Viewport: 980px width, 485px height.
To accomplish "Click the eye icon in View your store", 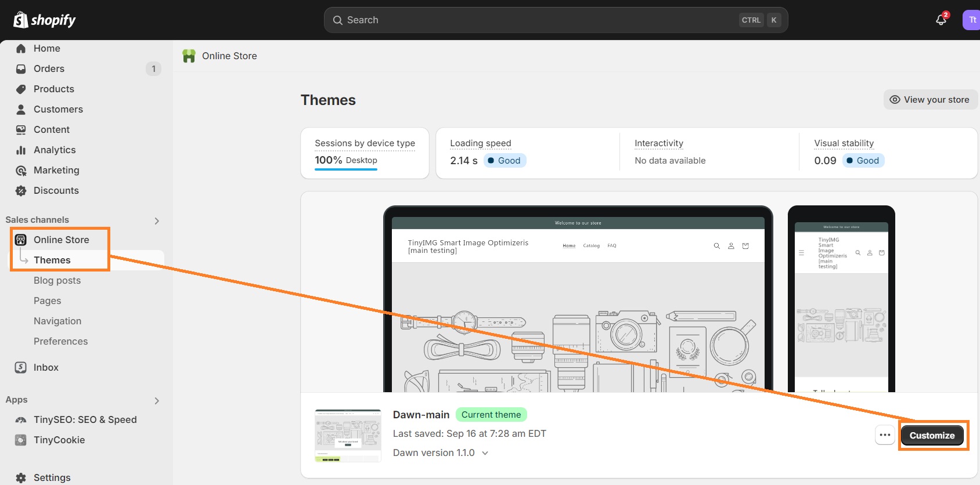I will pos(895,100).
